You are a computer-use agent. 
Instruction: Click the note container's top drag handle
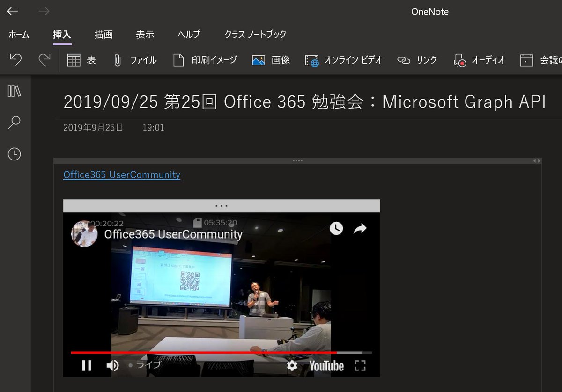coord(297,160)
